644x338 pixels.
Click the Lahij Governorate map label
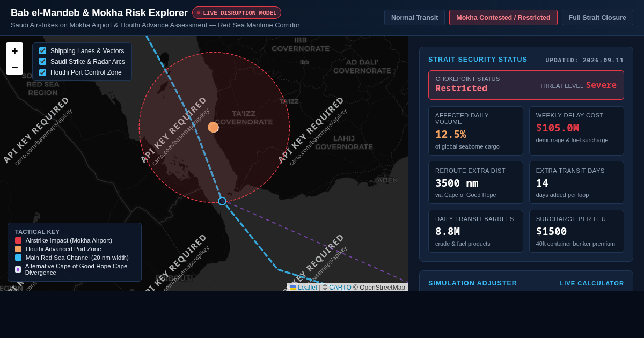[x=344, y=142]
